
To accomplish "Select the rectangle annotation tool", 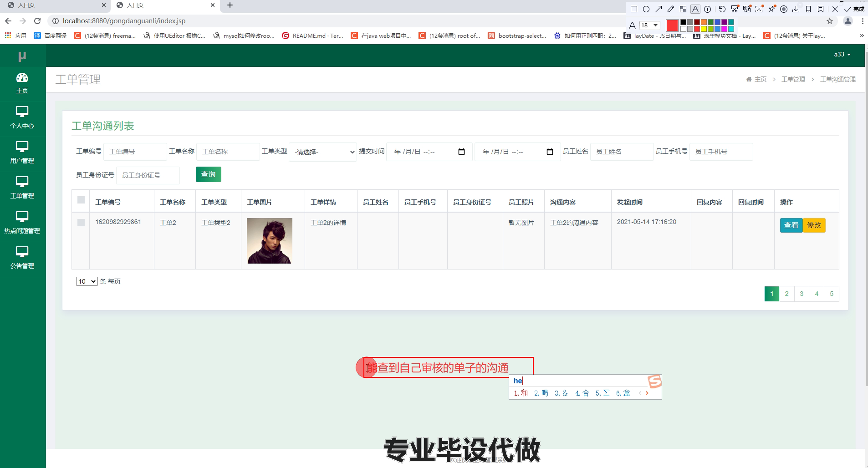I will pyautogui.click(x=633, y=9).
